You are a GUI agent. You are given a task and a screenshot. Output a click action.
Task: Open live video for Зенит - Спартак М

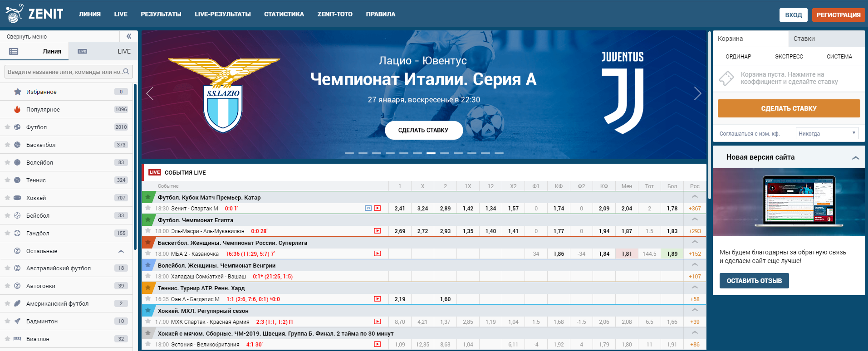[x=378, y=209]
